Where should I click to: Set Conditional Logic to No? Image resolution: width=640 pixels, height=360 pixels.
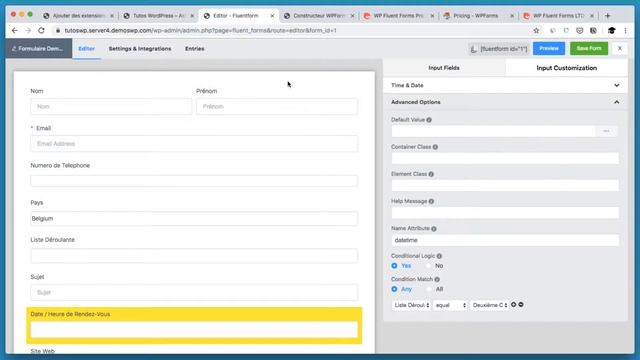click(x=428, y=266)
